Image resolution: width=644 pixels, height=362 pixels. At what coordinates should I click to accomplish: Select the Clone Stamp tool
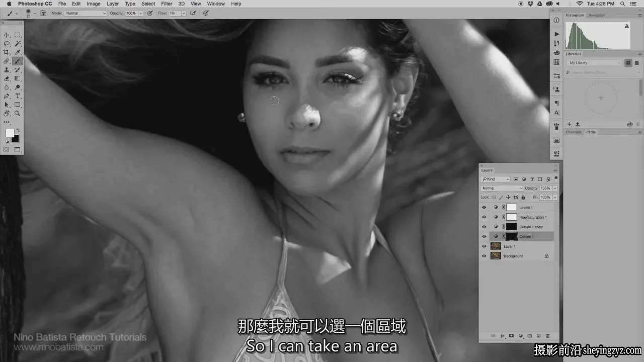click(7, 70)
